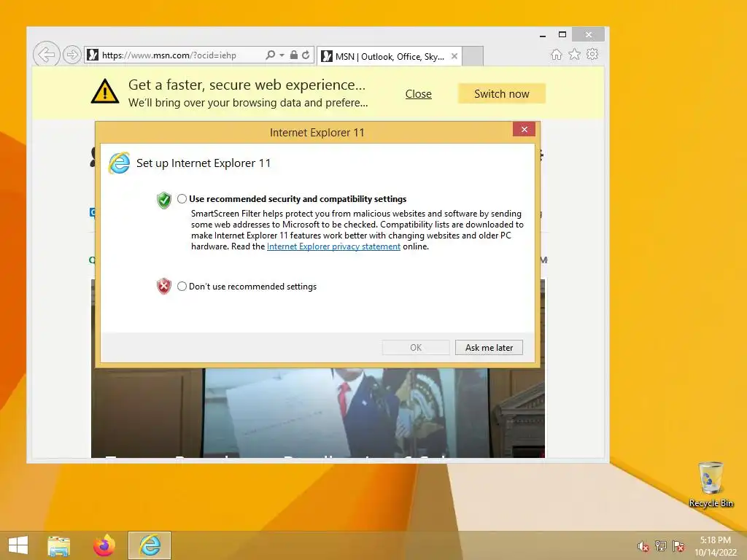Click Close link in the yellow banner
This screenshot has width=747, height=560.
click(418, 94)
